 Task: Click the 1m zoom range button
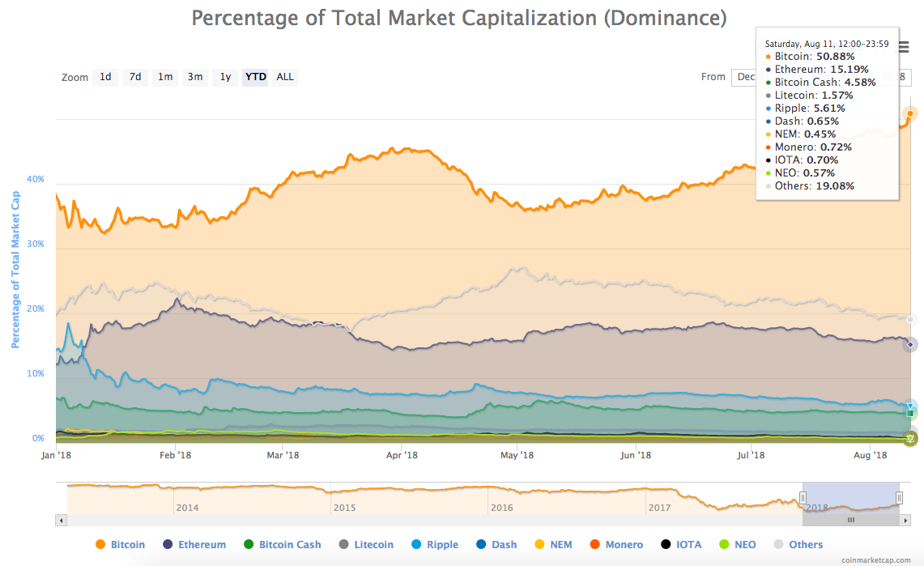tap(164, 76)
